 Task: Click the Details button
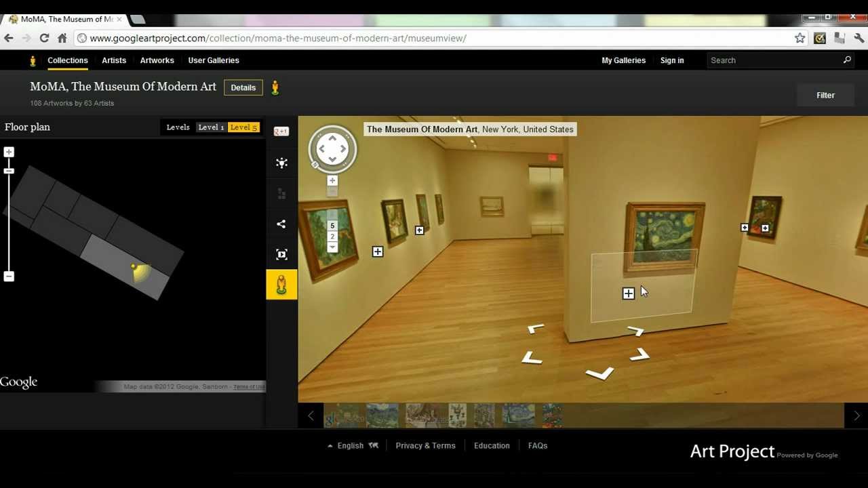point(243,87)
